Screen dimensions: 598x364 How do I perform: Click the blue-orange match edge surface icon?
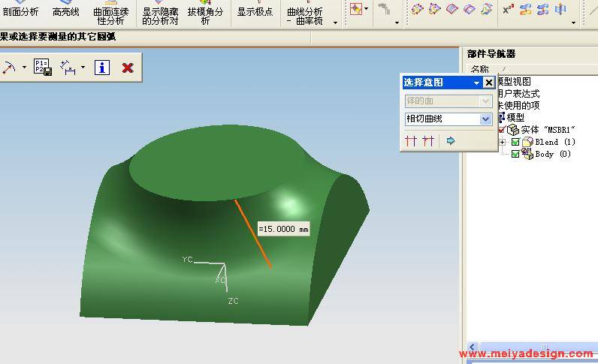[x=526, y=9]
